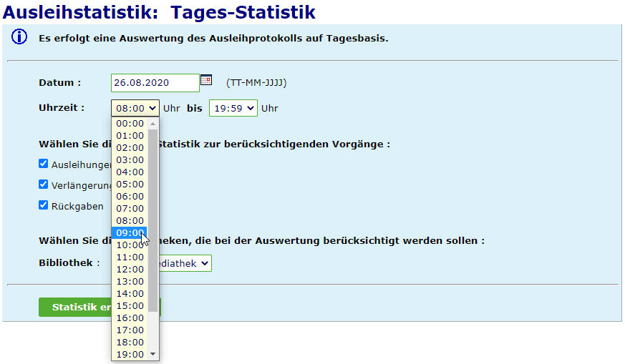The image size is (625, 364).
Task: Select 02:00 in the time list
Action: 130,148
